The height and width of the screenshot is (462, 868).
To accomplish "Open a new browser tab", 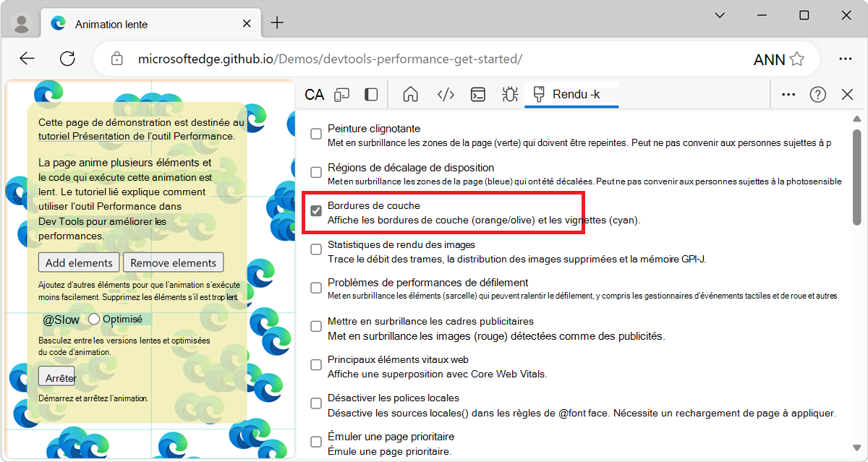I will click(277, 23).
